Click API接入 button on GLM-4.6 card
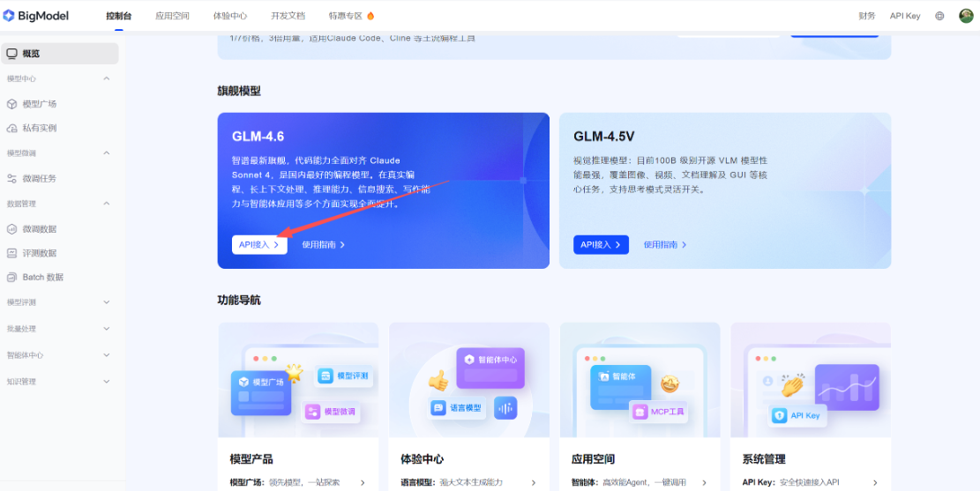 259,245
